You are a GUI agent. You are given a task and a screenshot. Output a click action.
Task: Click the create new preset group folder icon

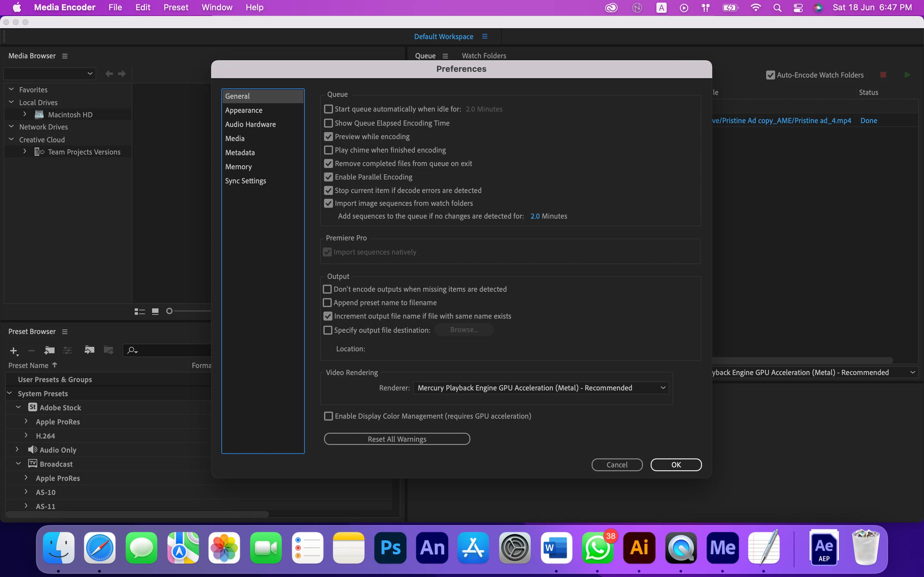point(49,350)
